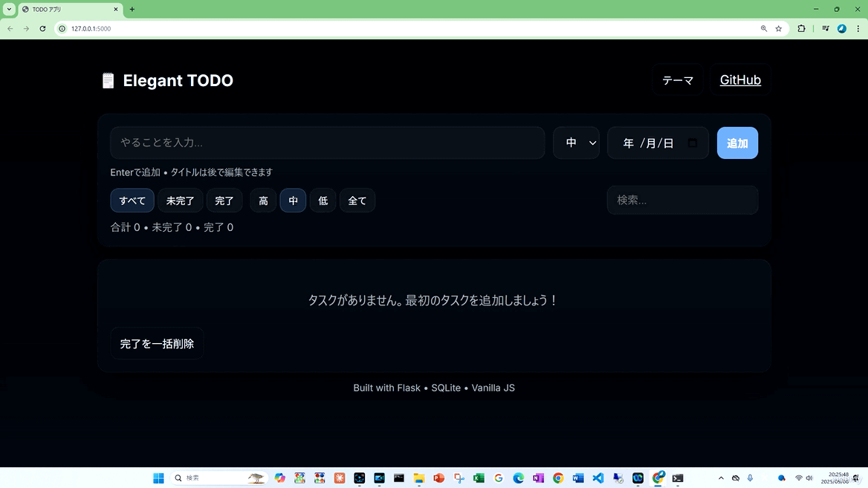Screen dimensions: 868x488
Task: Open the Chrome three-dot menu
Action: (858, 29)
